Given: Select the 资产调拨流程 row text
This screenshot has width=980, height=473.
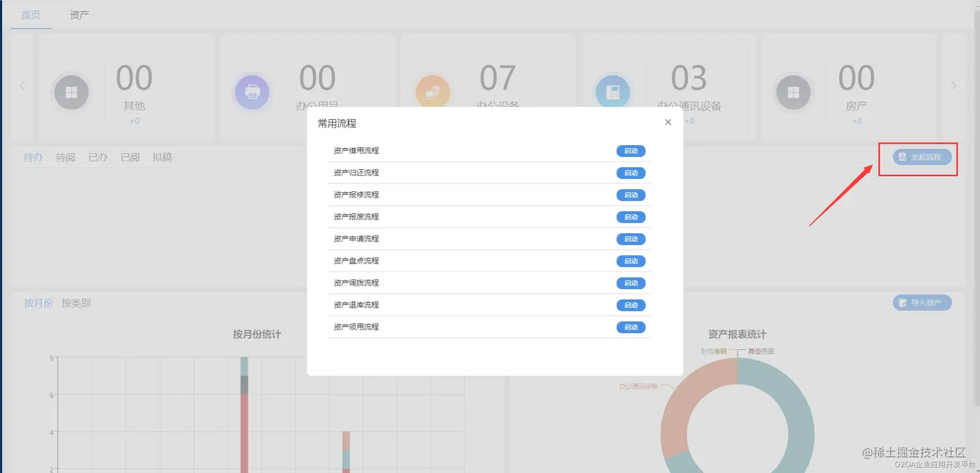Looking at the screenshot, I should [356, 283].
